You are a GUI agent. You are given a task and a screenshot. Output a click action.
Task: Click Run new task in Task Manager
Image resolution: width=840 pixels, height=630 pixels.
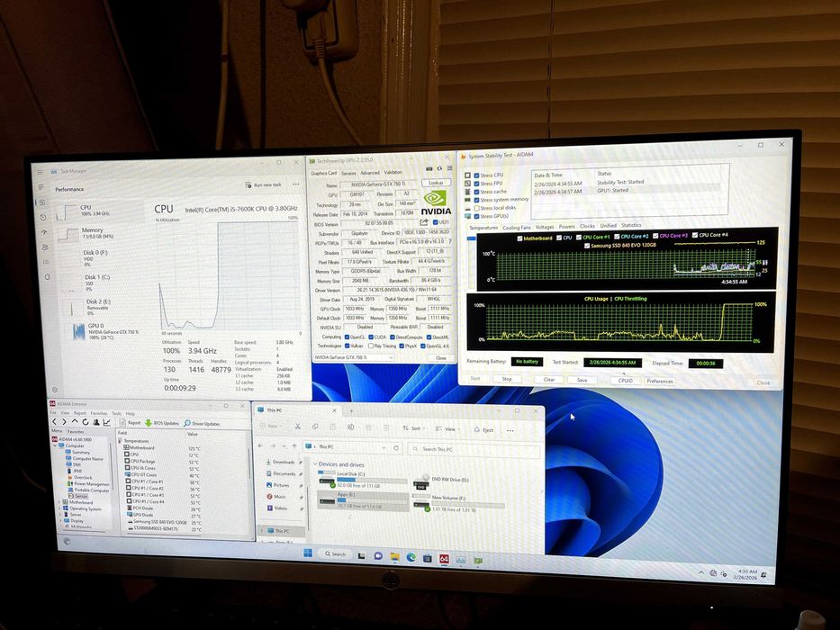tap(263, 184)
